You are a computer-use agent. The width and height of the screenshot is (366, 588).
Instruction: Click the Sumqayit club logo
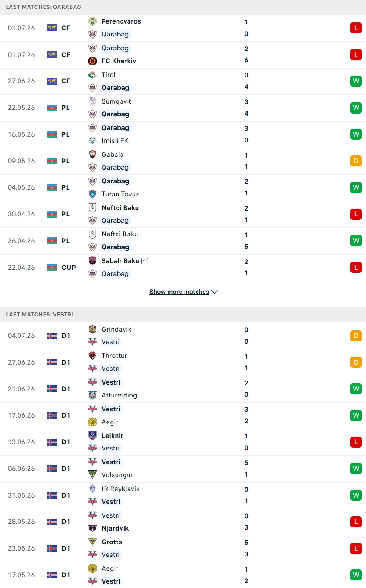click(x=93, y=101)
